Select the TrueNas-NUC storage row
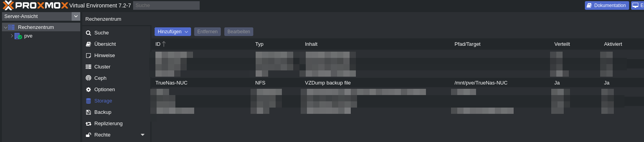Image resolution: width=644 pixels, height=142 pixels. pos(397,83)
